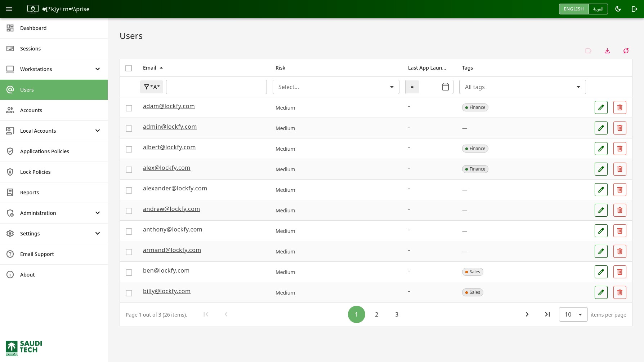Click the tag label icon above table
Screen dimensions: 644x362
589,51
